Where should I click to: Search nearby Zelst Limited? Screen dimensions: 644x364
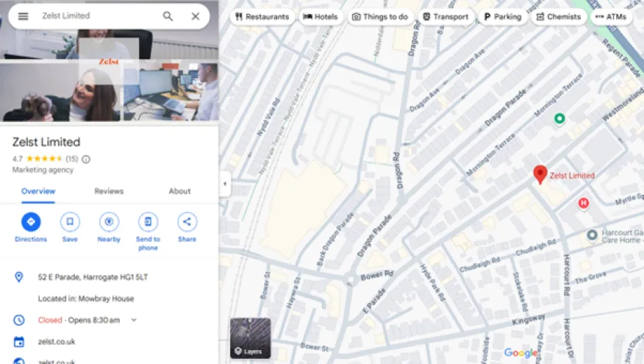[109, 227]
